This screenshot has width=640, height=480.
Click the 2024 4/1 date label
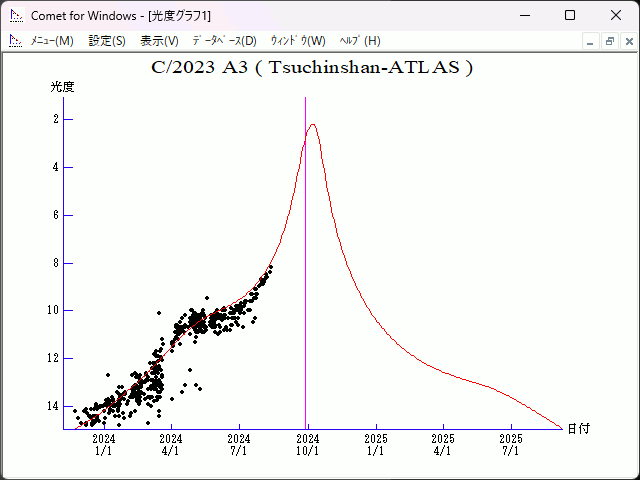171,445
